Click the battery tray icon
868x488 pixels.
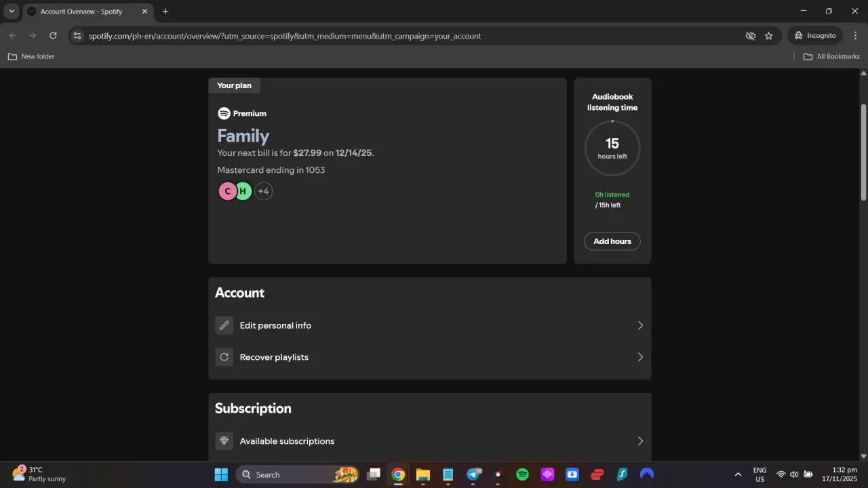pyautogui.click(x=808, y=474)
